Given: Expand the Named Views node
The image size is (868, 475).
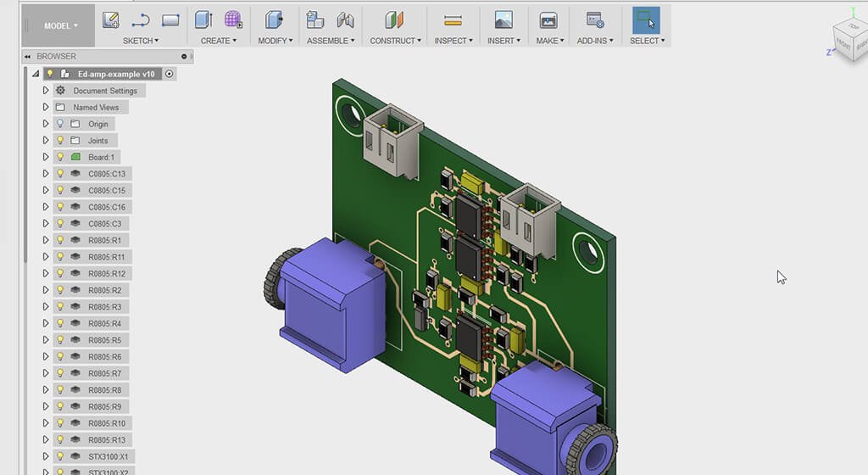Looking at the screenshot, I should tap(46, 107).
